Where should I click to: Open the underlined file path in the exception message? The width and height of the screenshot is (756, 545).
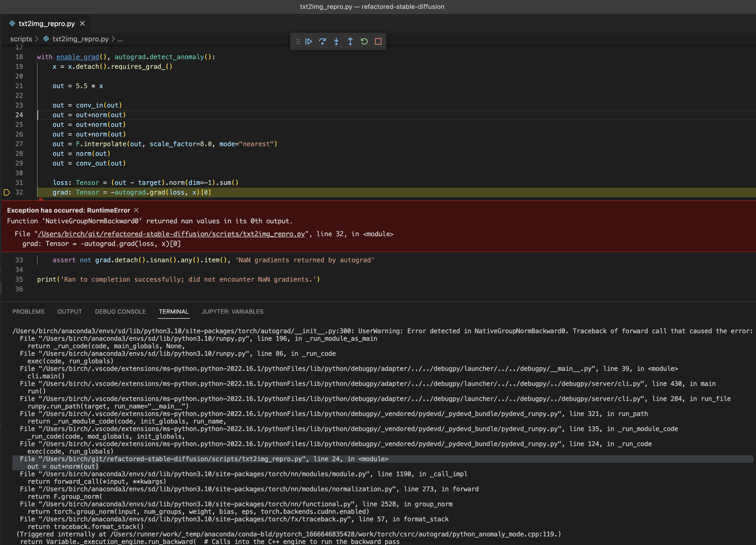[x=172, y=234]
